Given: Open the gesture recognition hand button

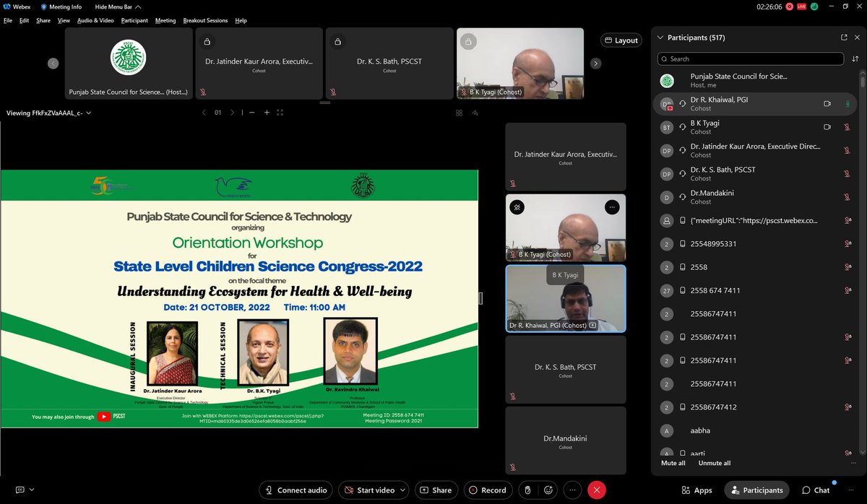Looking at the screenshot, I should (529, 490).
